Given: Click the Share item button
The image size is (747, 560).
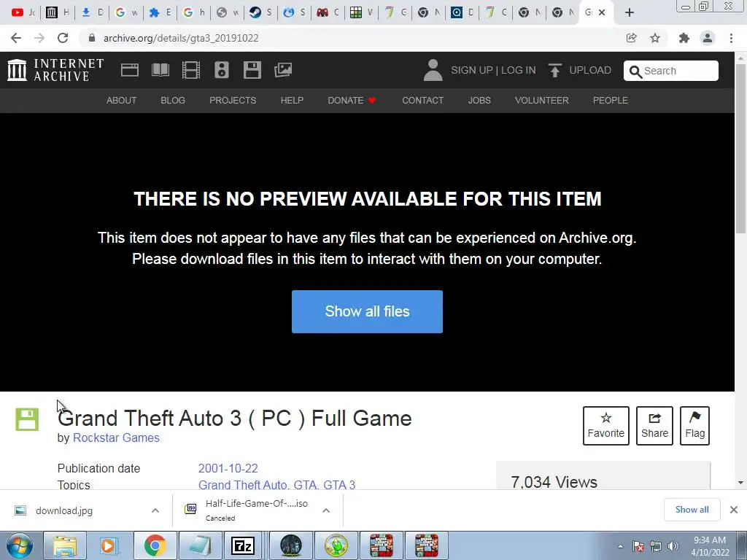Looking at the screenshot, I should click(x=654, y=426).
